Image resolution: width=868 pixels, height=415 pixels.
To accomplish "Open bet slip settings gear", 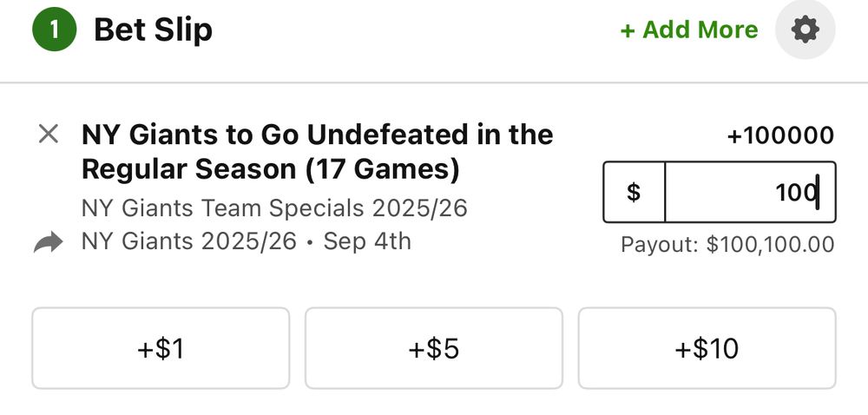I will (805, 30).
